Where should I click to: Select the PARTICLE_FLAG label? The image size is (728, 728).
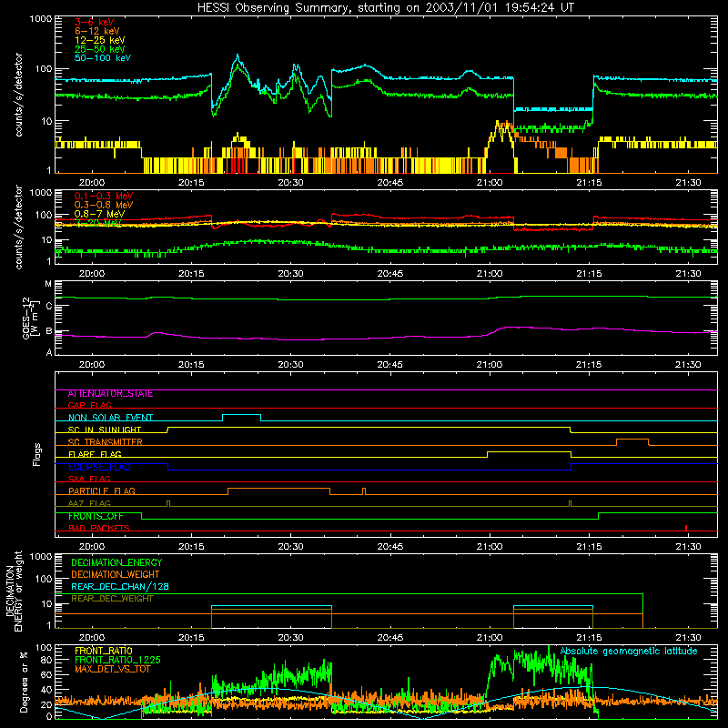click(102, 491)
